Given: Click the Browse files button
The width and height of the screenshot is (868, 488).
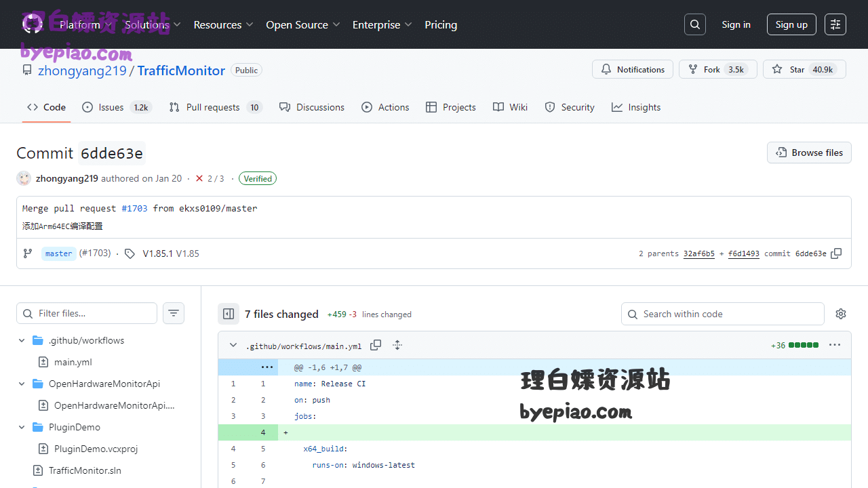Looking at the screenshot, I should [809, 152].
